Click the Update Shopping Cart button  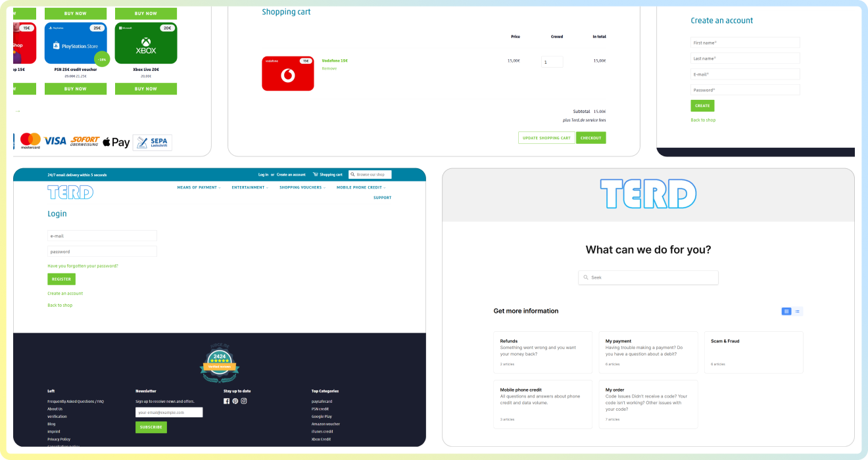[x=546, y=138]
